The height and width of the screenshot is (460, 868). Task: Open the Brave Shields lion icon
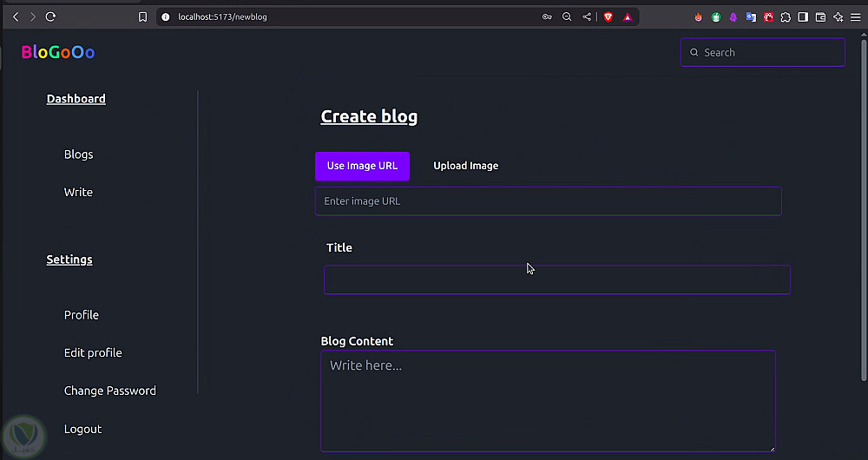click(x=608, y=16)
